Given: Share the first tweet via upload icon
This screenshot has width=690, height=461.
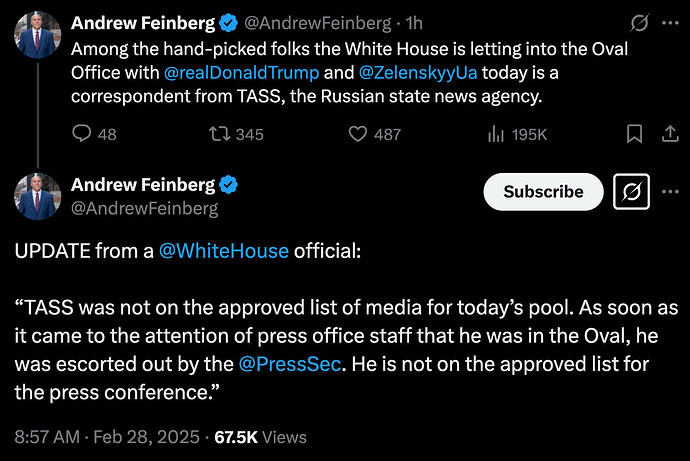Looking at the screenshot, I should tap(670, 134).
